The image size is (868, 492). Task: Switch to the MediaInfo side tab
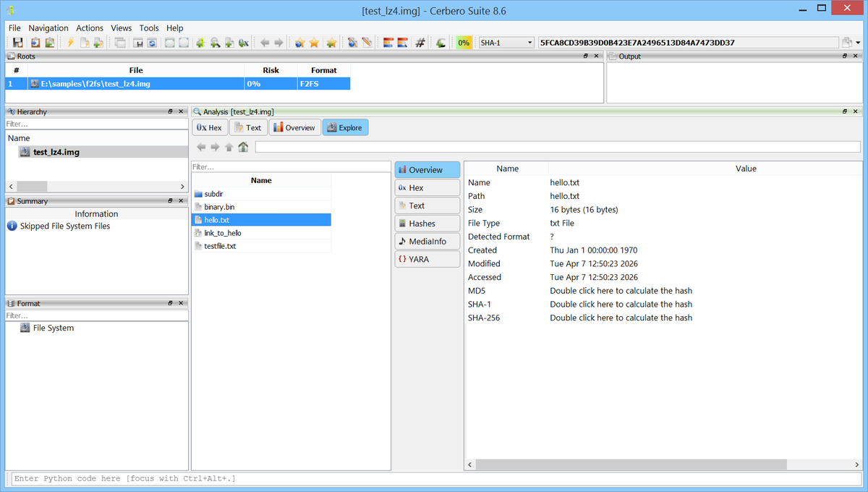(427, 241)
